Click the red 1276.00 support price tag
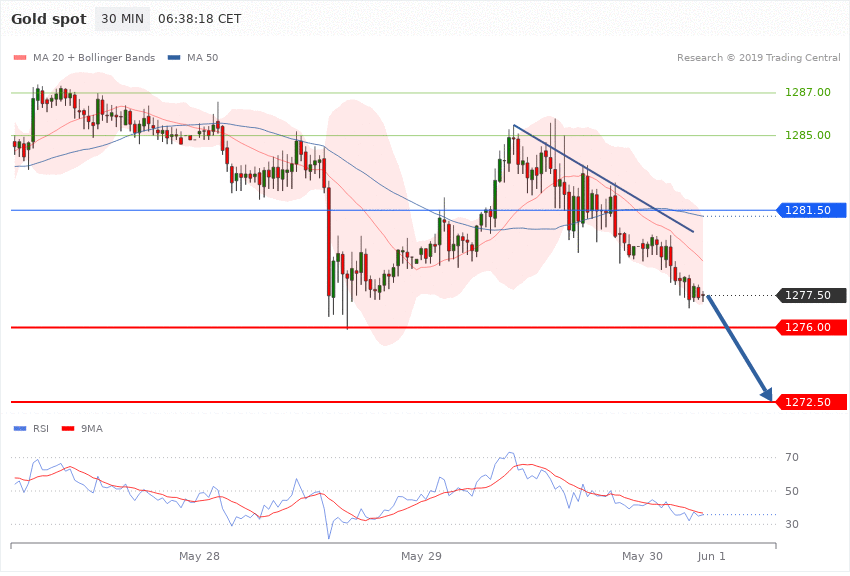This screenshot has width=850, height=576. (812, 327)
